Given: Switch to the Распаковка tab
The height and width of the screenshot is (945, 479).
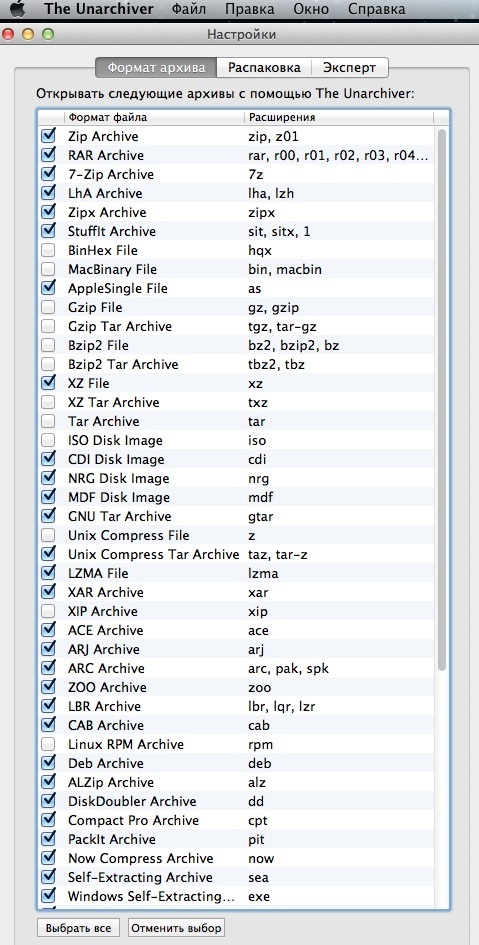Looking at the screenshot, I should (264, 68).
